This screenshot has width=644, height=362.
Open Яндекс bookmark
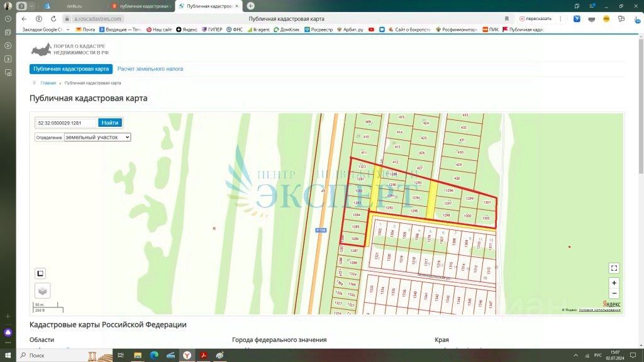click(x=186, y=30)
